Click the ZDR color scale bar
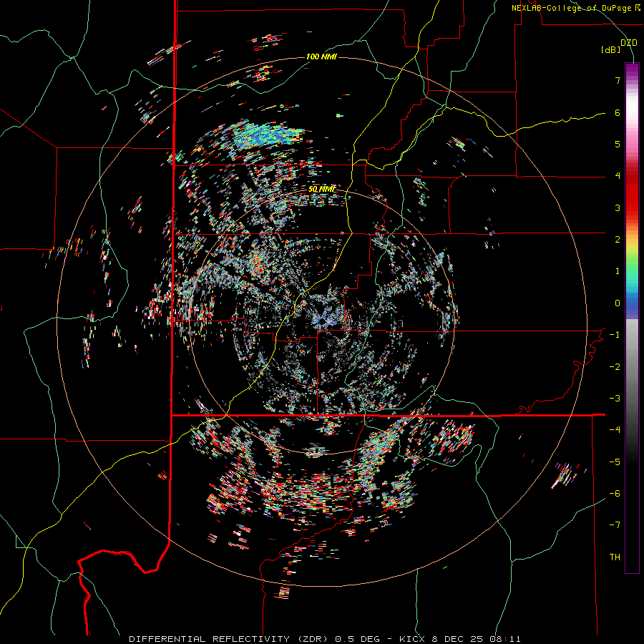644x644 pixels. (632, 318)
